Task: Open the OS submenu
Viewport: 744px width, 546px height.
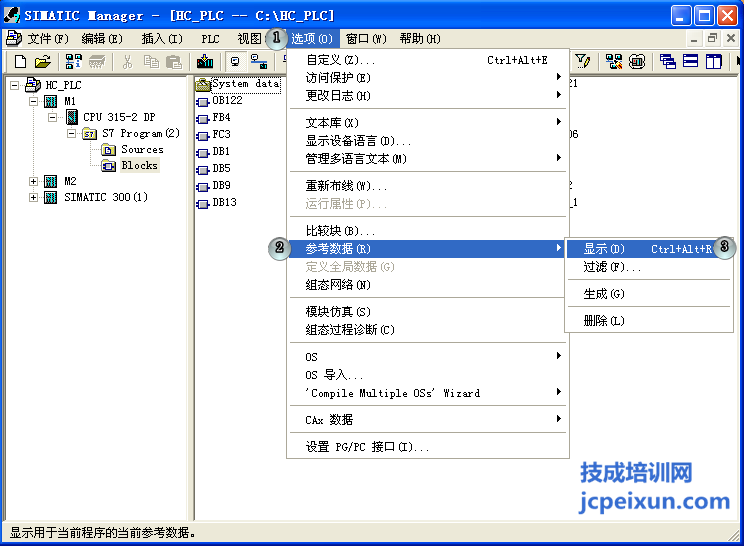Action: click(428, 357)
